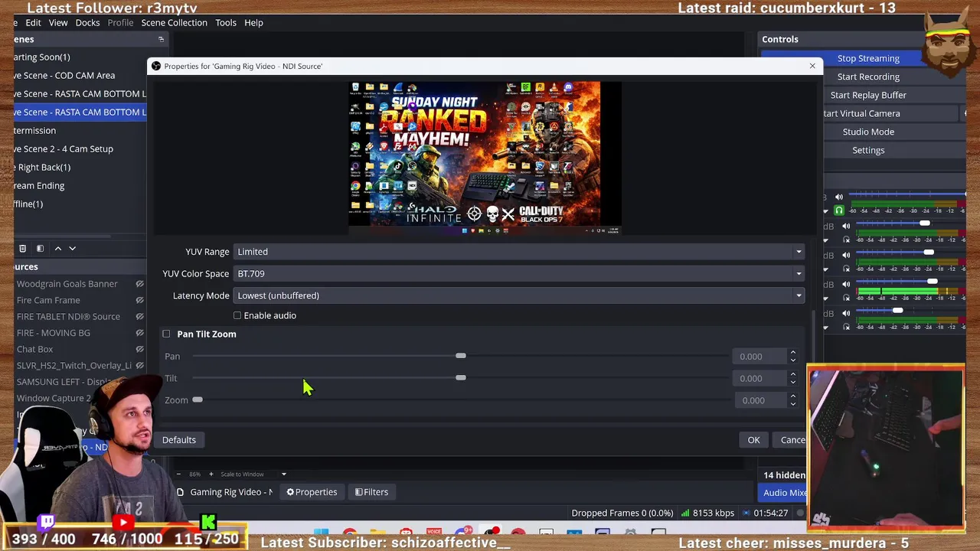Open OBS Settings from Controls
Screen dimensions: 980x551
click(x=868, y=150)
